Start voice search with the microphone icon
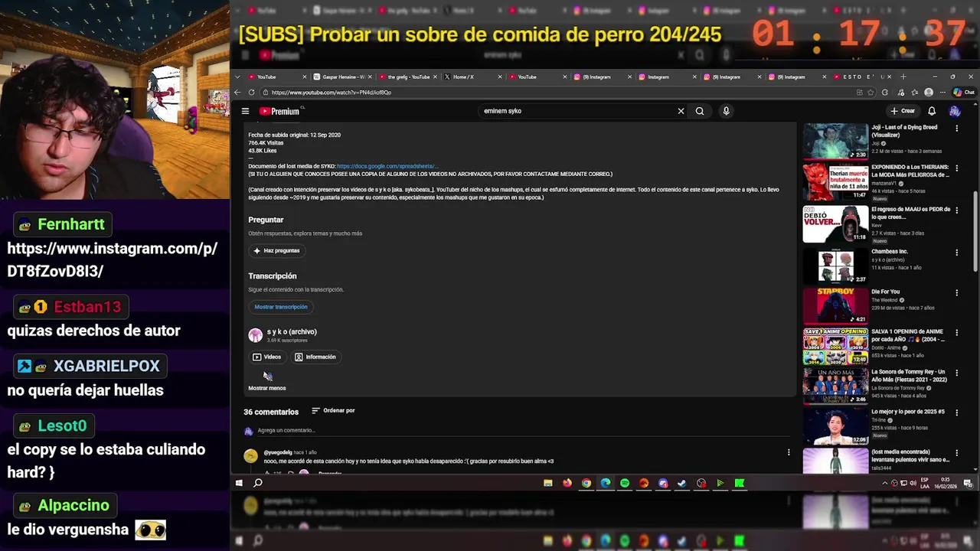980x551 pixels. pyautogui.click(x=726, y=111)
